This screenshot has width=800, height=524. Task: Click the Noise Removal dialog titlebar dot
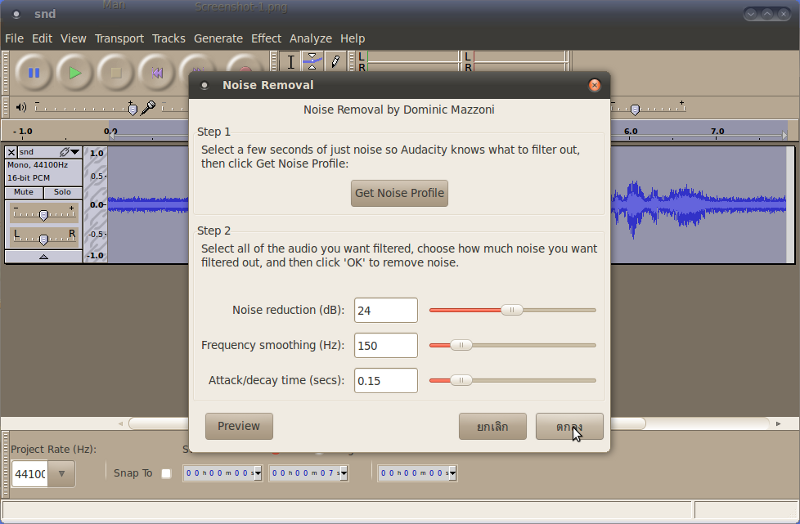(204, 85)
